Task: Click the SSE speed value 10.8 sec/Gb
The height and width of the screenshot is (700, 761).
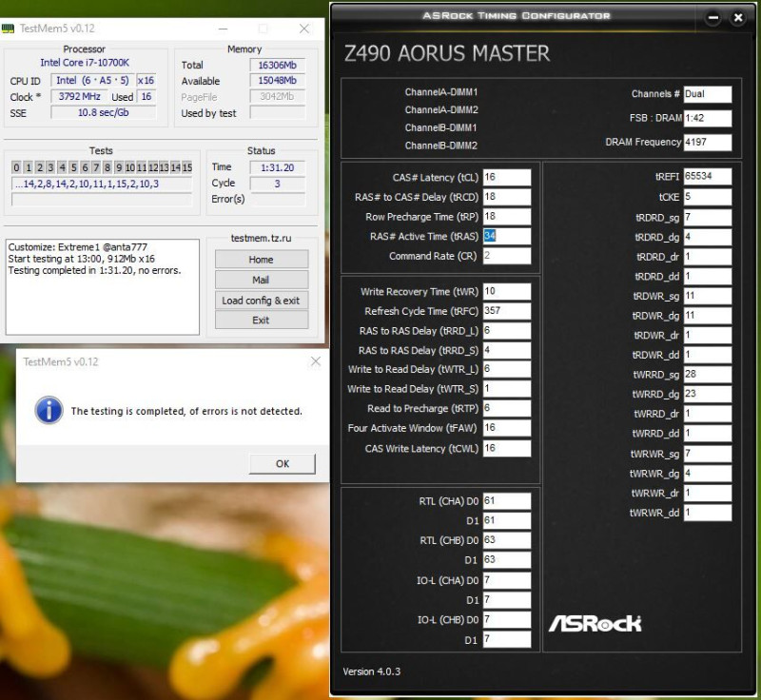Action: (104, 112)
